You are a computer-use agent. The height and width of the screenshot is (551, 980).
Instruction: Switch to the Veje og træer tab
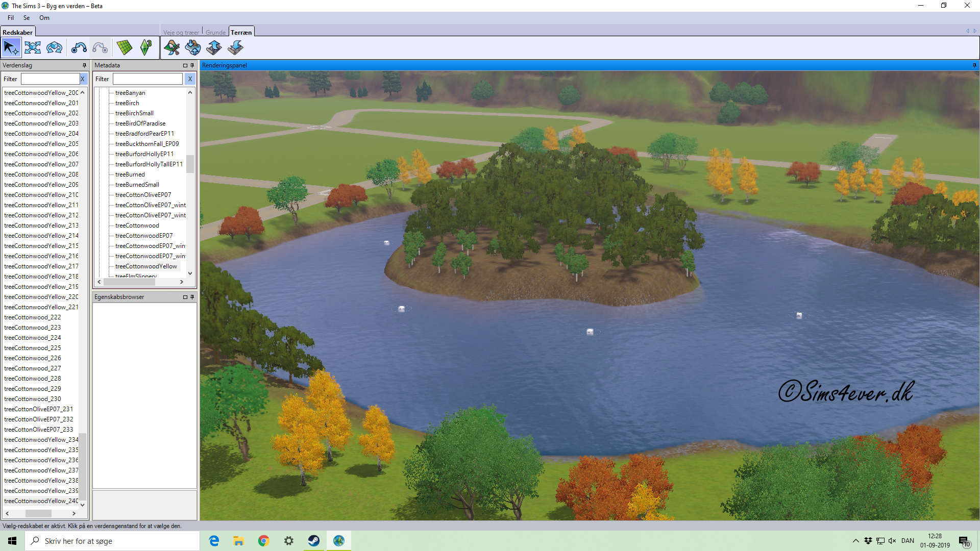pyautogui.click(x=181, y=32)
